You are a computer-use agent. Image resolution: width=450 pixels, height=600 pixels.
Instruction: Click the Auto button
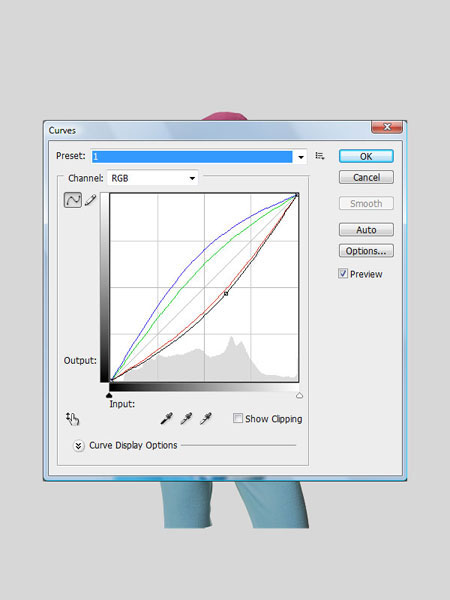tap(366, 230)
